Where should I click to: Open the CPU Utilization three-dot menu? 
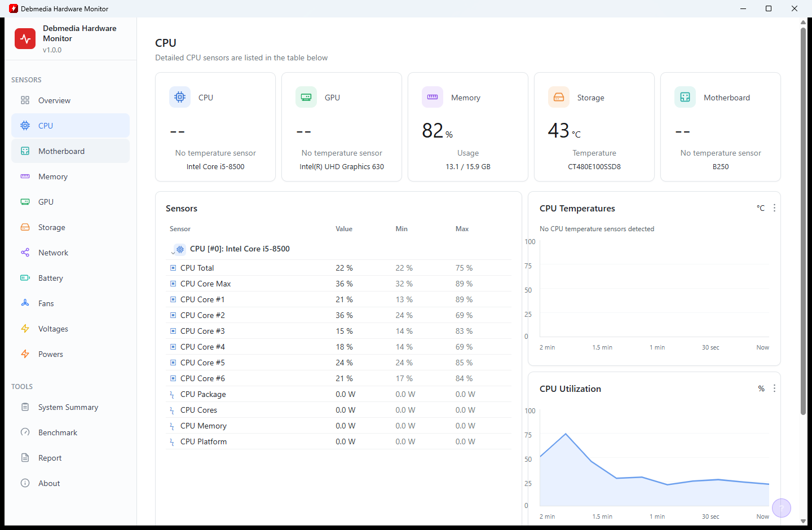[x=774, y=388]
